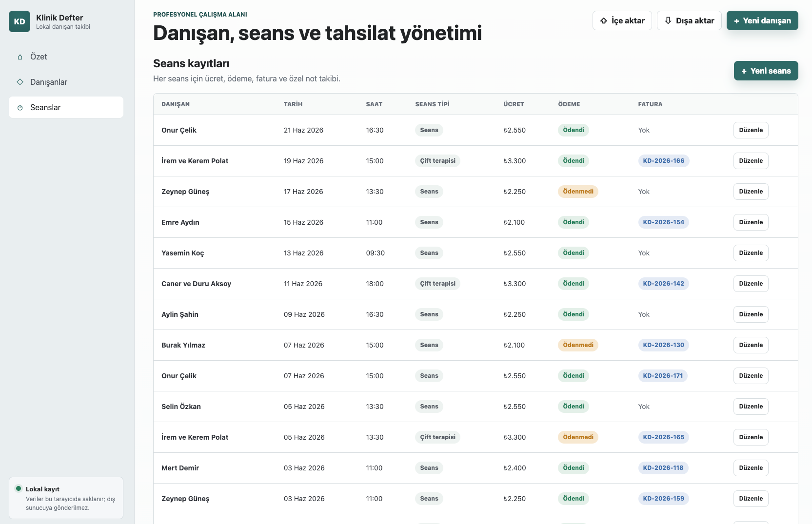This screenshot has height=524, width=812.
Task: Click the Ödendi badge for Emre Aydın
Action: (x=574, y=222)
